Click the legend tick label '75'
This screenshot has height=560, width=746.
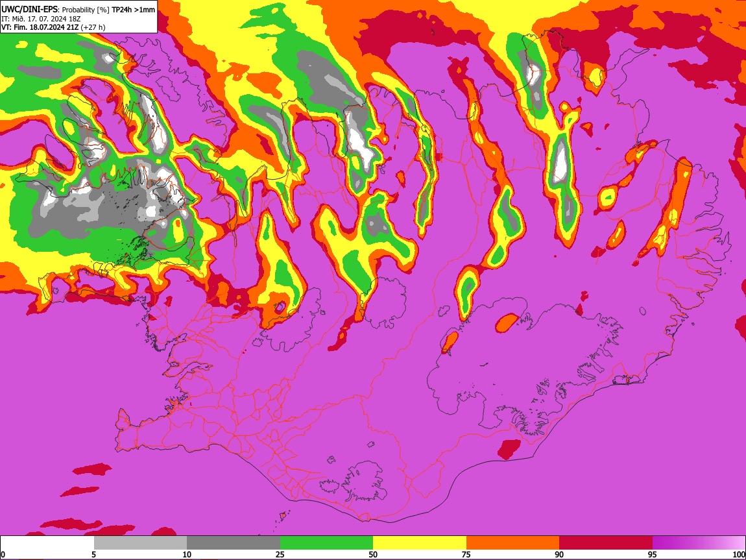[x=466, y=554]
